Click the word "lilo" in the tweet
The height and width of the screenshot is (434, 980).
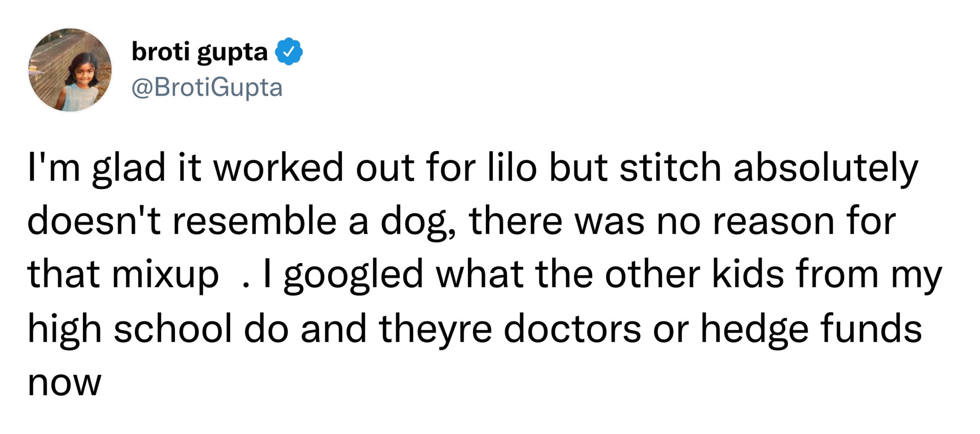512,168
